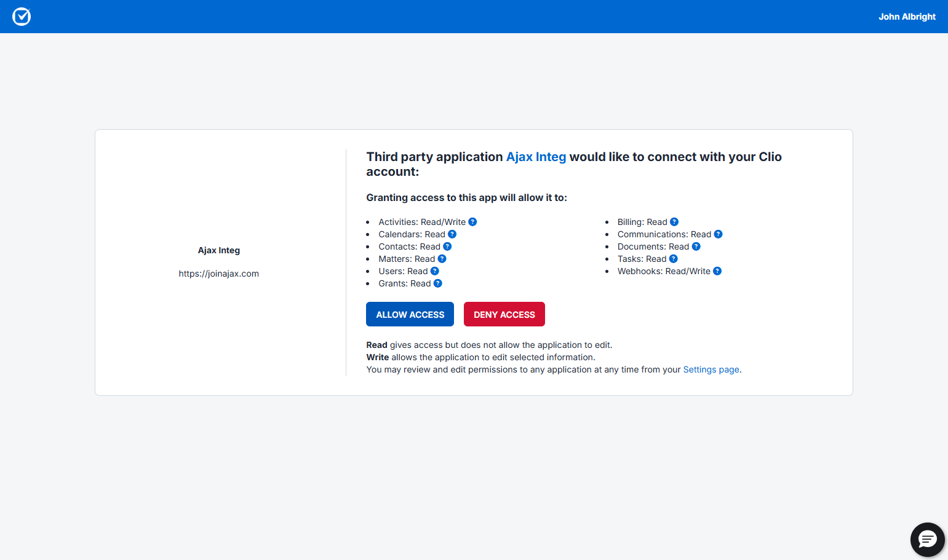948x560 pixels.
Task: Open the live chat bubble
Action: click(x=928, y=540)
